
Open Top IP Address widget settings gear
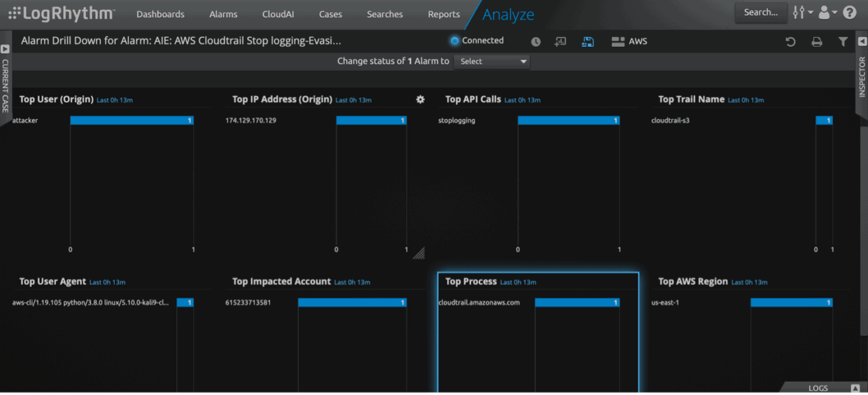pos(420,99)
